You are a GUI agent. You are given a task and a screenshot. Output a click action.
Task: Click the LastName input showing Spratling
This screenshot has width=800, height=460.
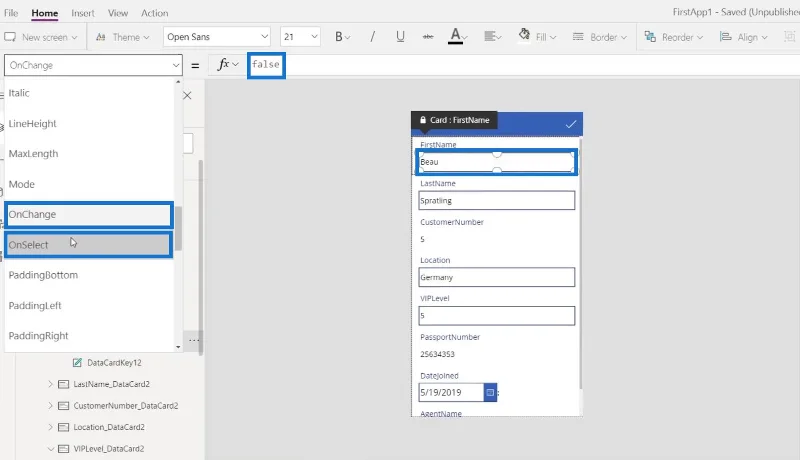click(496, 200)
